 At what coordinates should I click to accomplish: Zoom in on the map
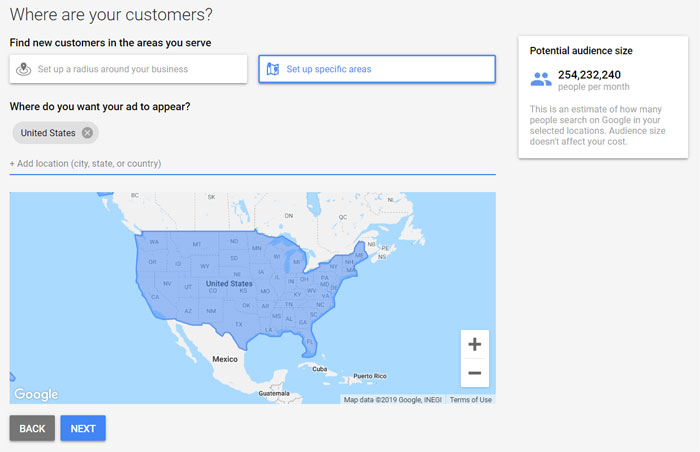475,344
